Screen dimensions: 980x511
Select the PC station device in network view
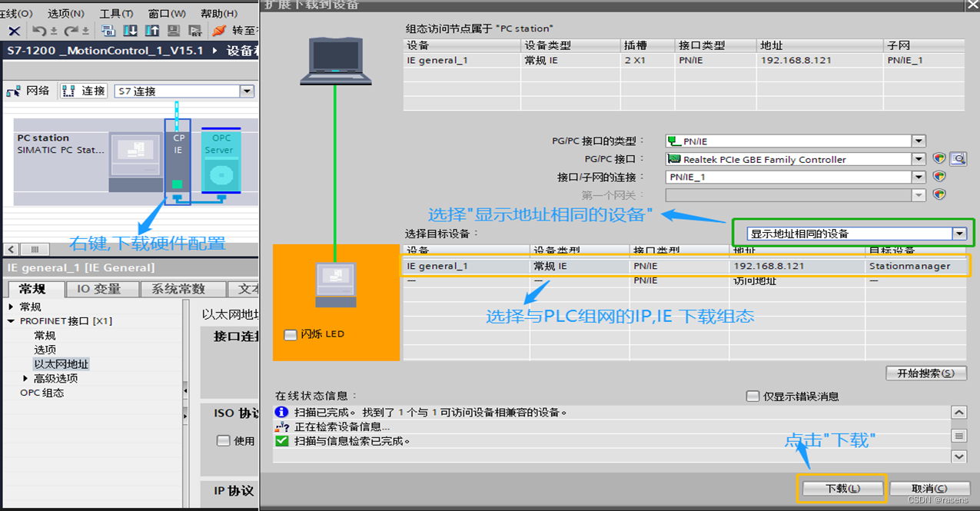pyautogui.click(x=135, y=162)
